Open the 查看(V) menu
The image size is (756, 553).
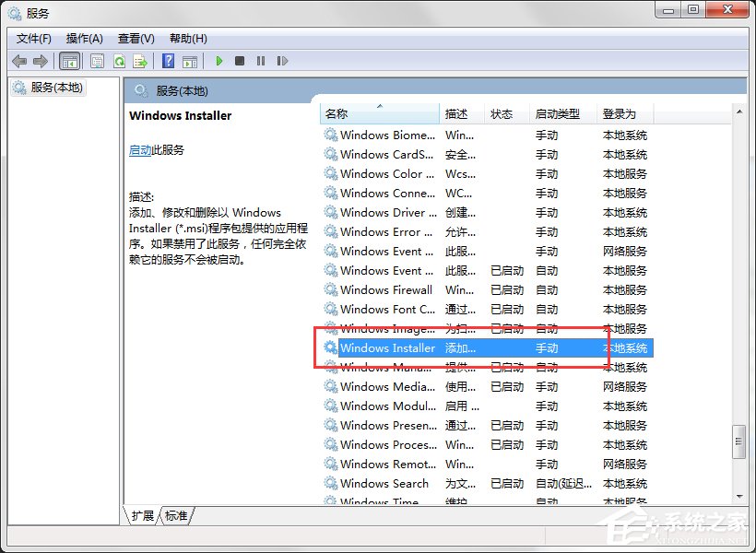click(x=135, y=38)
